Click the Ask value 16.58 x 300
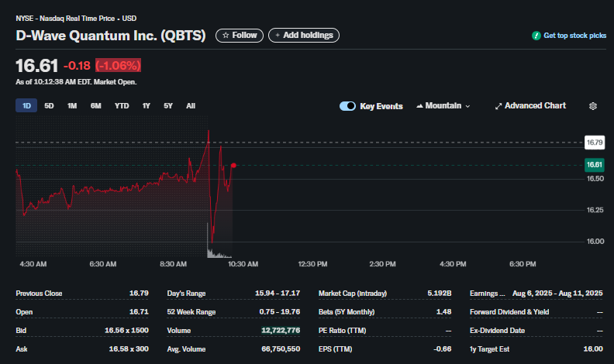The width and height of the screenshot is (614, 364). [x=129, y=349]
